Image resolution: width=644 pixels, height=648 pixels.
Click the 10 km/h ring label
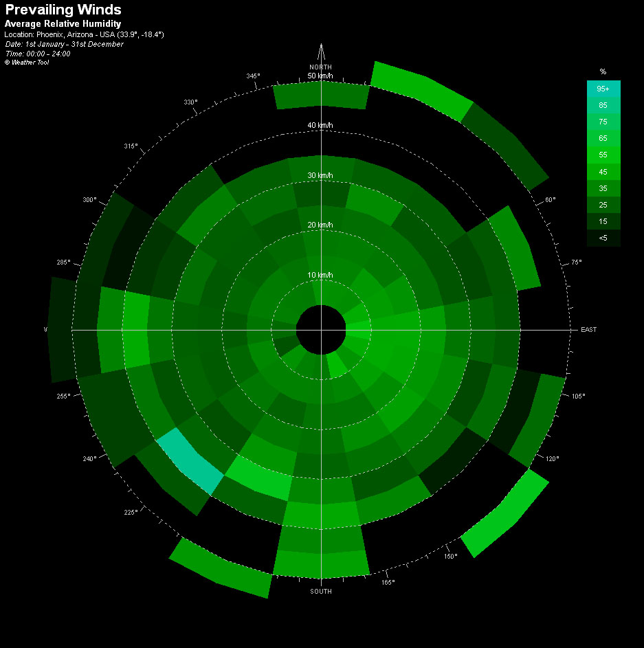(x=320, y=275)
